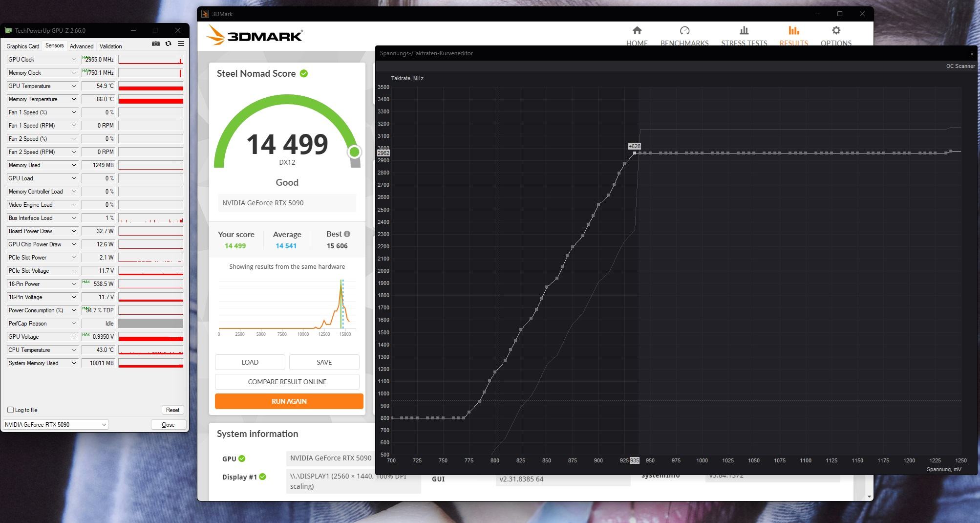This screenshot has height=523, width=980.
Task: Expand the GPU Voltage sensor dropdown
Action: click(x=74, y=337)
